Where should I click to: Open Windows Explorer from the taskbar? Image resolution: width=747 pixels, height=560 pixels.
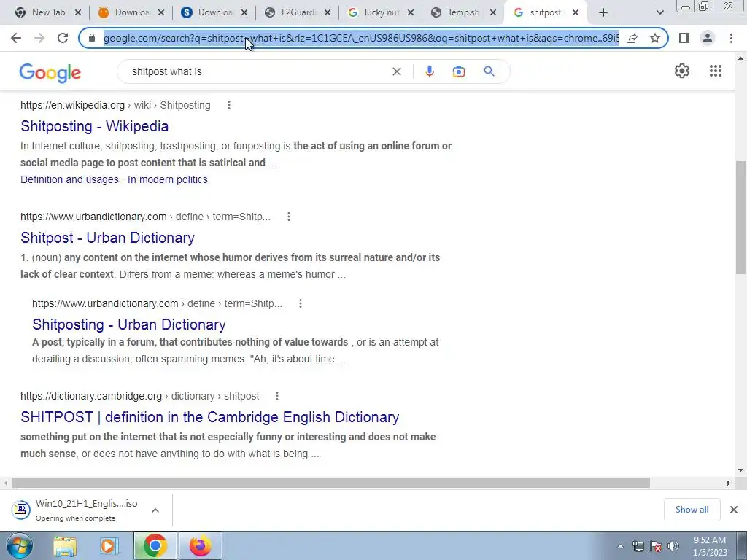tap(65, 545)
